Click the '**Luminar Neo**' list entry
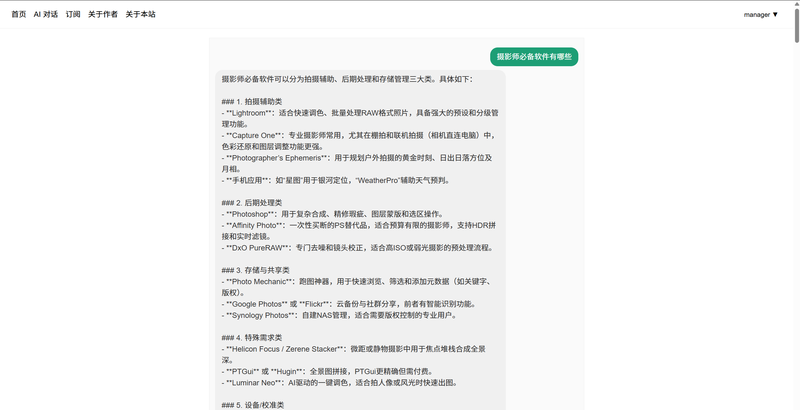 (x=339, y=382)
